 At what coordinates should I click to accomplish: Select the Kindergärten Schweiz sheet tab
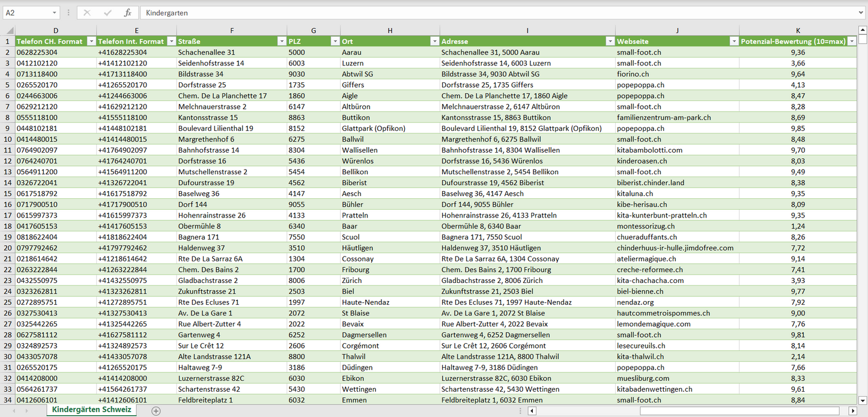coord(91,410)
